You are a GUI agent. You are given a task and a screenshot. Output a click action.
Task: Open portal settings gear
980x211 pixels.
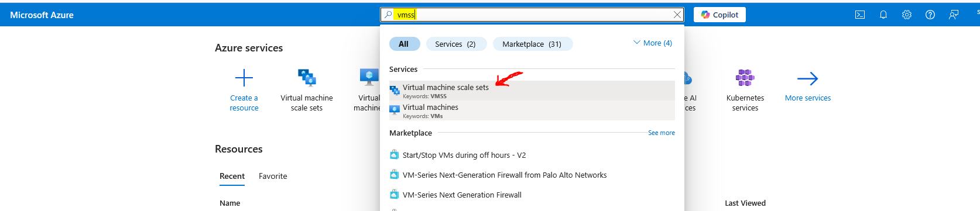pyautogui.click(x=907, y=15)
